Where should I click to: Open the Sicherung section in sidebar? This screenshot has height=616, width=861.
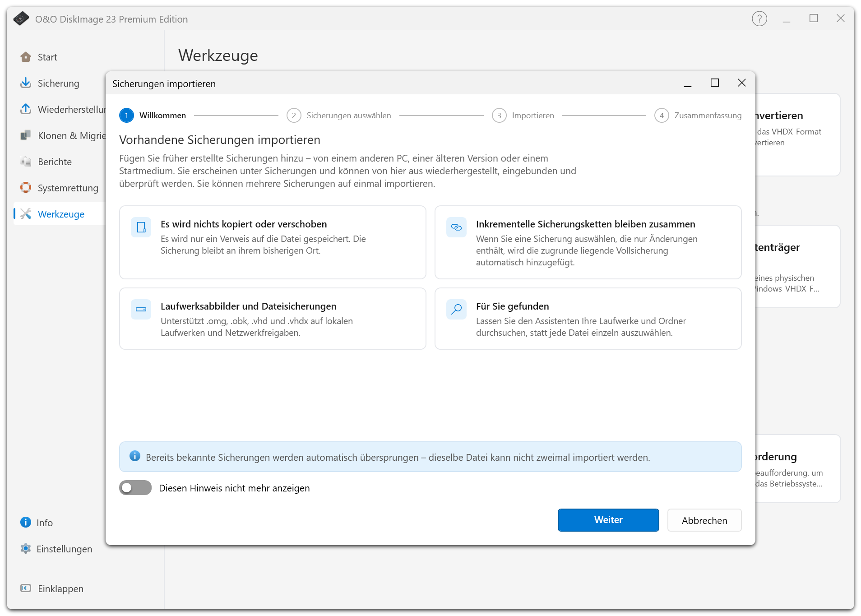59,83
